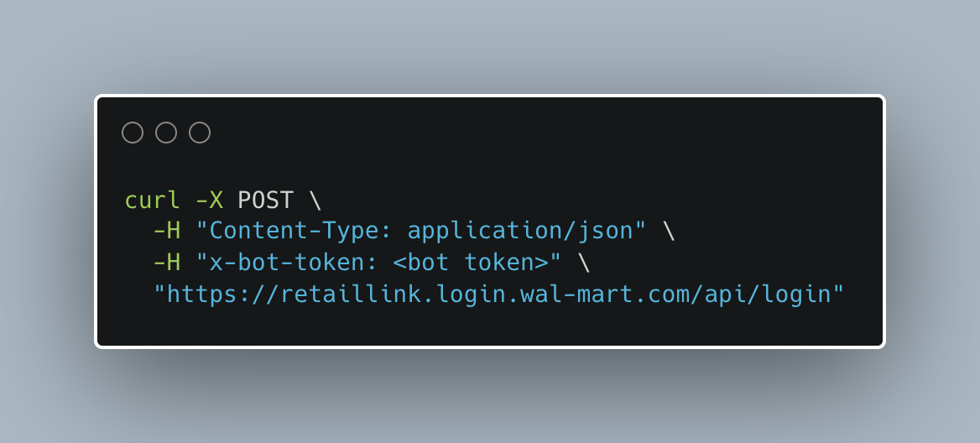Click the first window circle button
Image resolution: width=980 pixels, height=443 pixels.
click(x=133, y=133)
